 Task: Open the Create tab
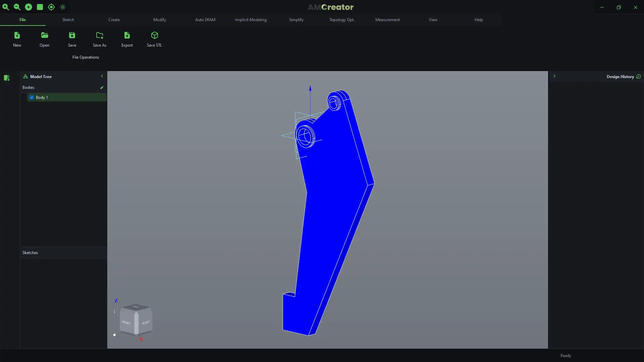[114, 20]
